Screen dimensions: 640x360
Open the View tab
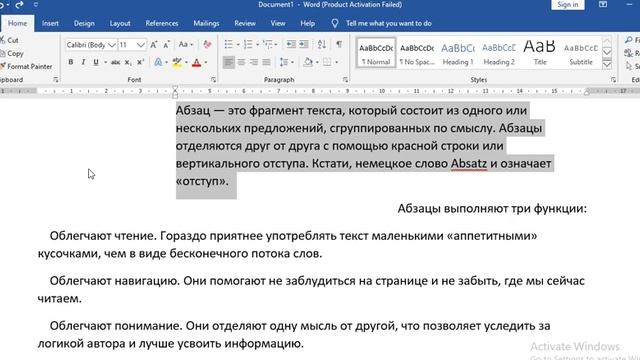278,23
